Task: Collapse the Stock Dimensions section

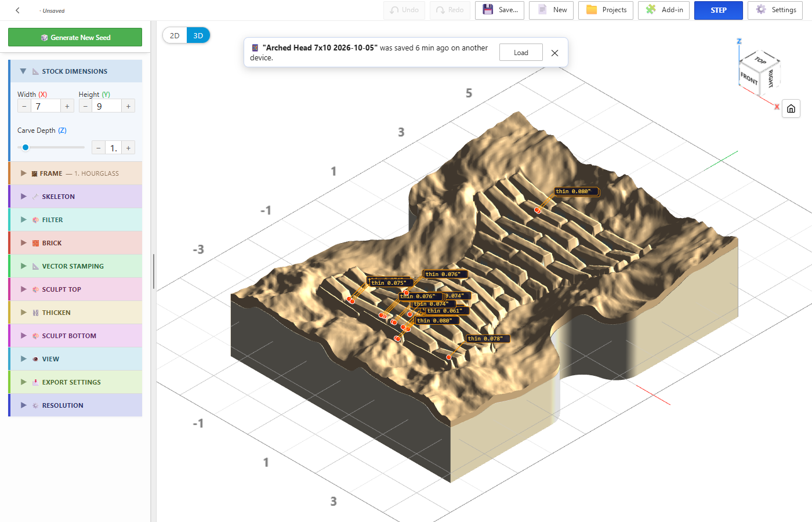Action: pyautogui.click(x=23, y=71)
